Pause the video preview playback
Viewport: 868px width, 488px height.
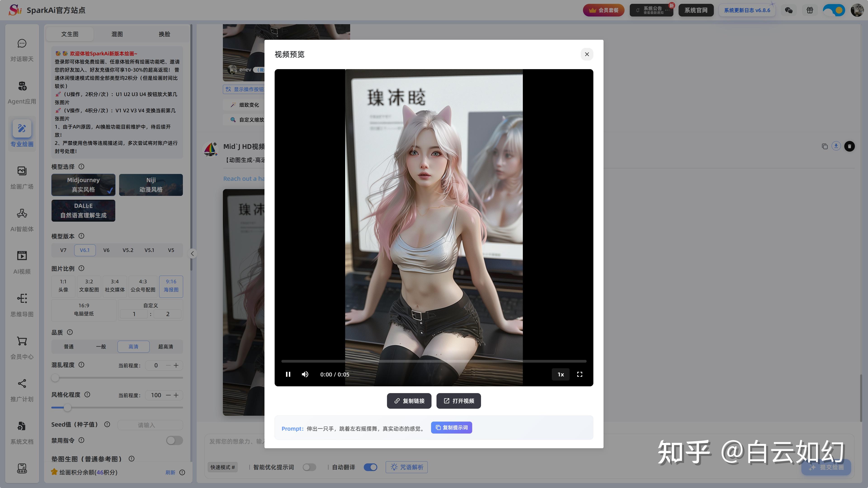pos(288,374)
